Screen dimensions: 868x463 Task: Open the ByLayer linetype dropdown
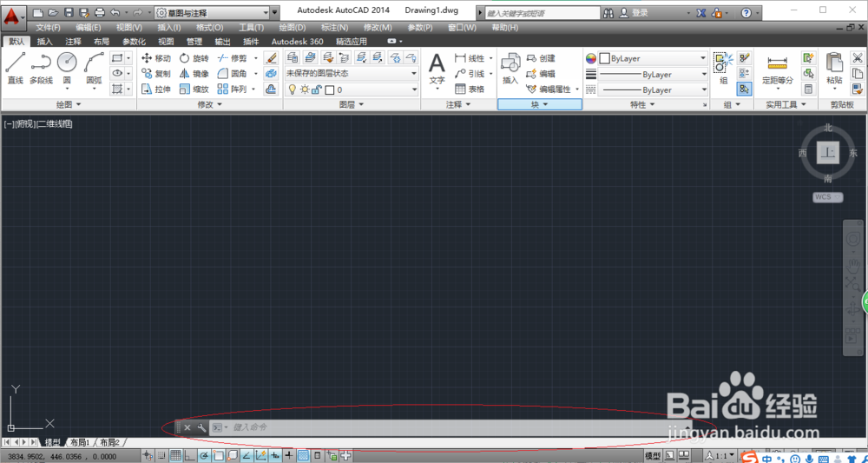click(x=654, y=89)
